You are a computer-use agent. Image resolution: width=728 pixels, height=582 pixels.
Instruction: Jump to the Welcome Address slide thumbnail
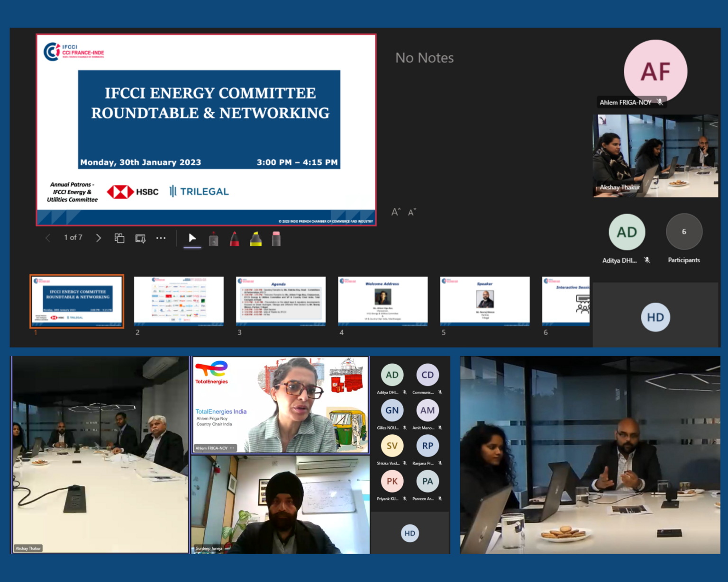[x=382, y=301]
